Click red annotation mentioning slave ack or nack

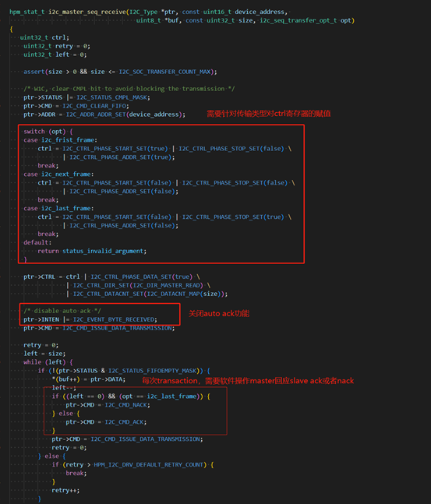pyautogui.click(x=248, y=381)
